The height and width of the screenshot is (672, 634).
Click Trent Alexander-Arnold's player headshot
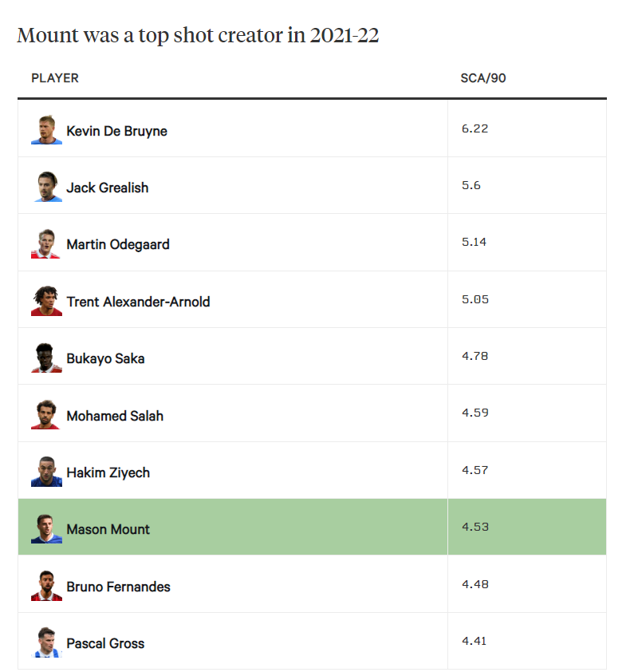coord(46,301)
